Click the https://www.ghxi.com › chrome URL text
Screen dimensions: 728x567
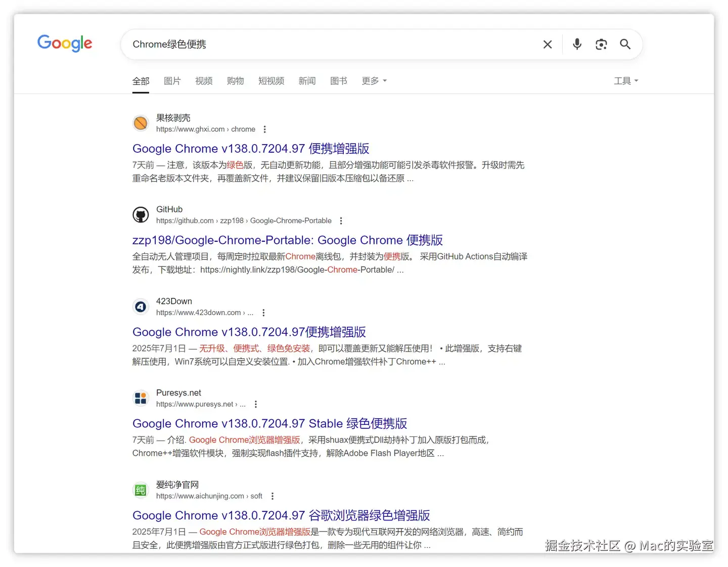(x=206, y=129)
